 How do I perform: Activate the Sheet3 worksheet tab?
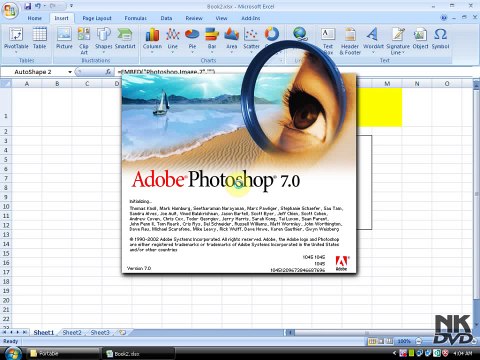[100, 332]
